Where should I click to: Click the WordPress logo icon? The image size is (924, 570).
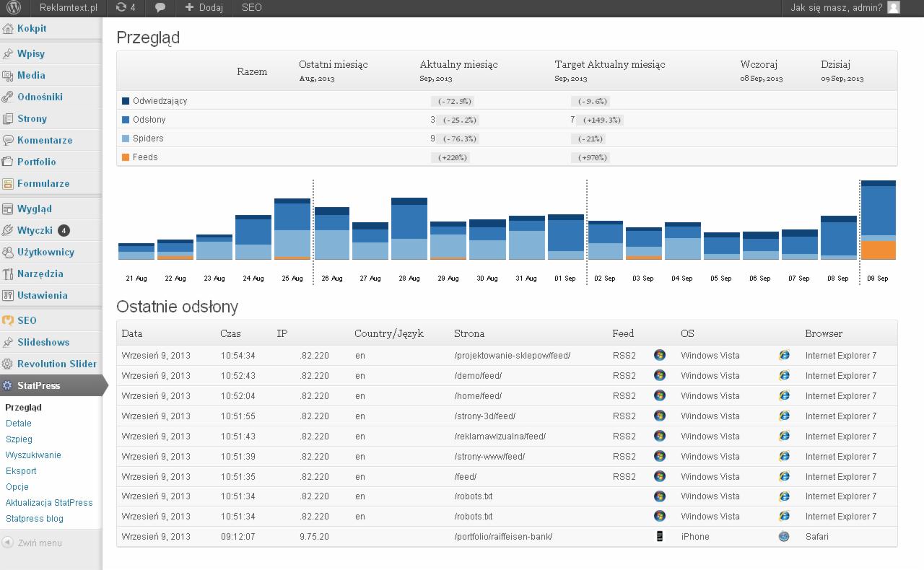[x=14, y=8]
